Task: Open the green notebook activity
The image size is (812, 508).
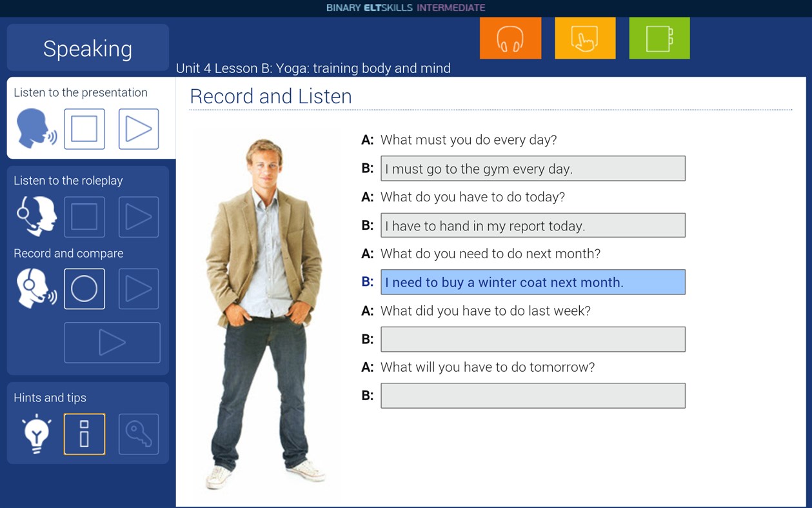Action: pos(659,37)
